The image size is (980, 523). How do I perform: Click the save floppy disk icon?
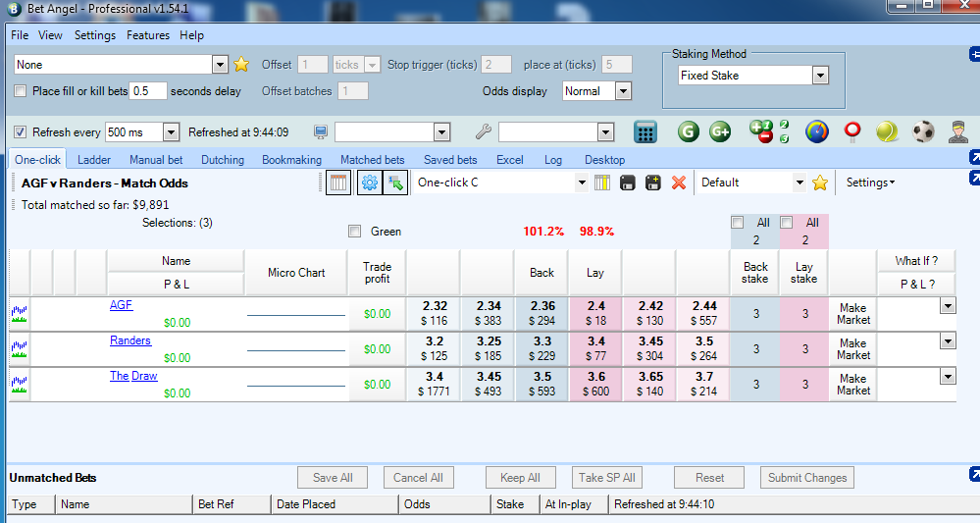628,183
